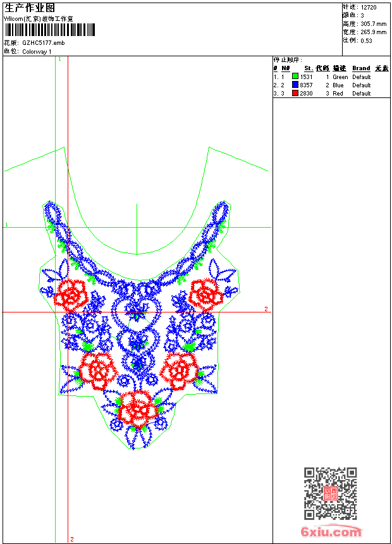
Task: Click the St. column header
Action: click(x=309, y=68)
